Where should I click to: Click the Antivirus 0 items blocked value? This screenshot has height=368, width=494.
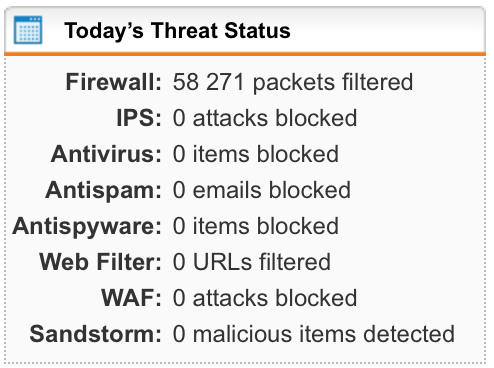[x=256, y=154]
